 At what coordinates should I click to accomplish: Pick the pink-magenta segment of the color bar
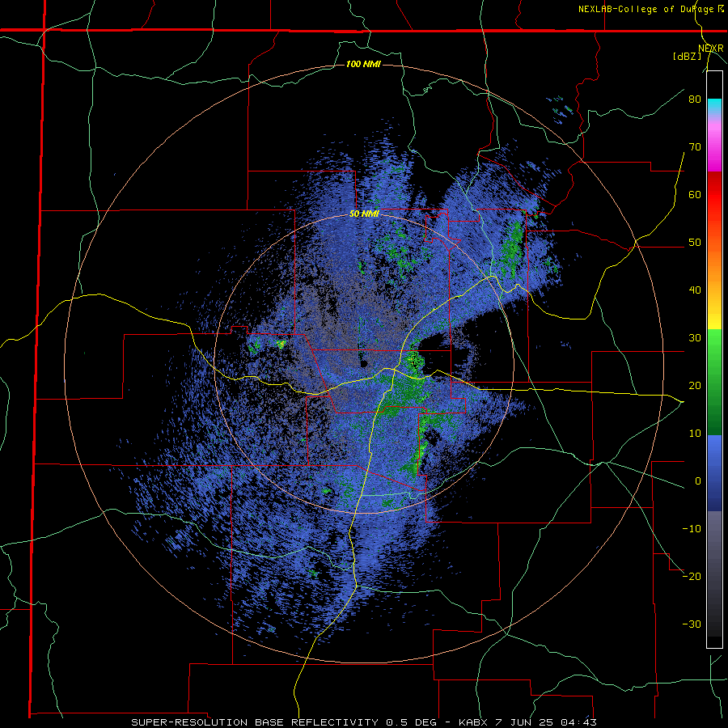tap(714, 143)
